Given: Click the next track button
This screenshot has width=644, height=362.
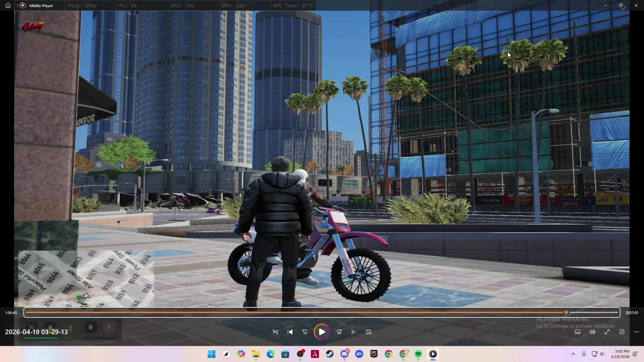Looking at the screenshot, I should (x=353, y=332).
